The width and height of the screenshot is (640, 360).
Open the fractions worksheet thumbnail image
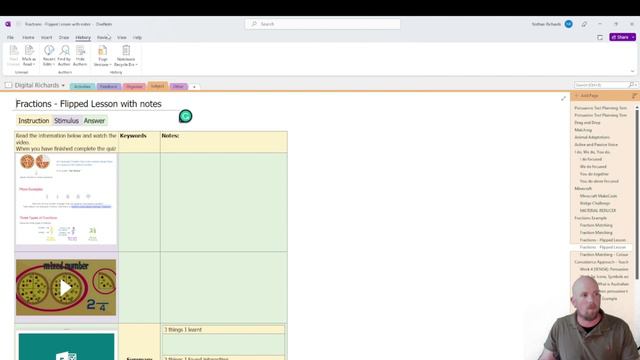click(66, 199)
